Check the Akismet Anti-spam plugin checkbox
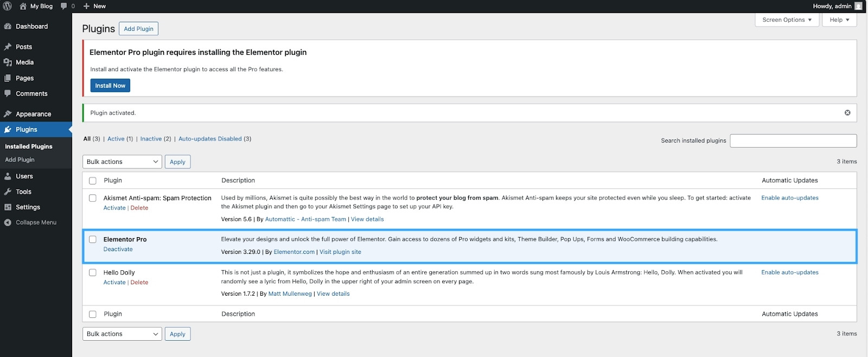The width and height of the screenshot is (868, 357). (x=93, y=198)
